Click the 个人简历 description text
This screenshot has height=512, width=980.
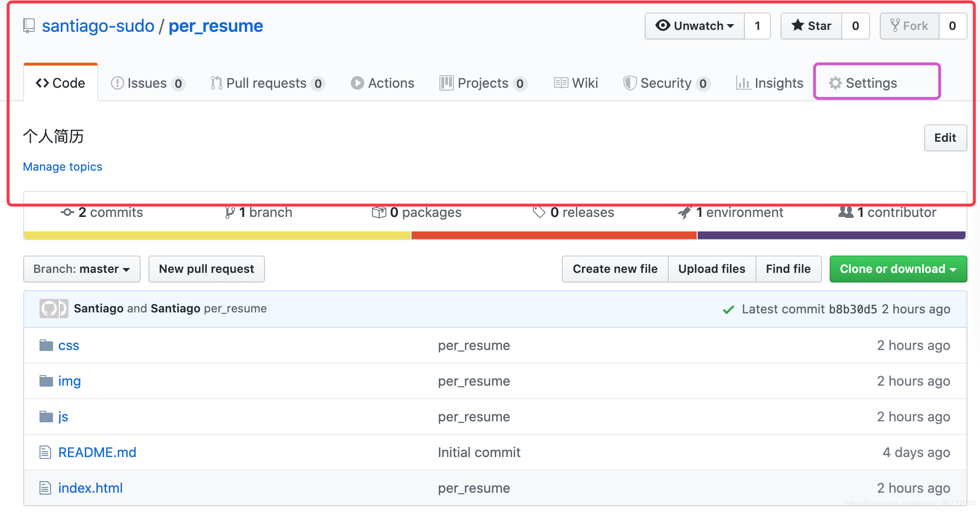click(53, 136)
